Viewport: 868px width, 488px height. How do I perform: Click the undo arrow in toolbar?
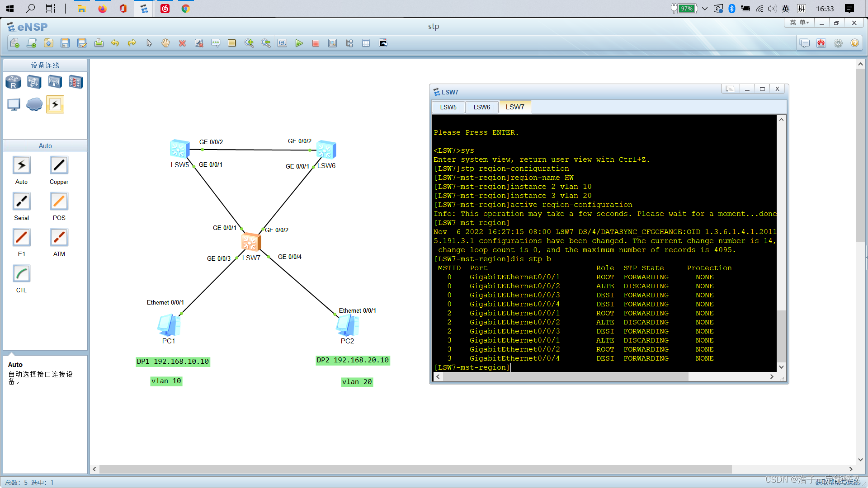click(115, 43)
